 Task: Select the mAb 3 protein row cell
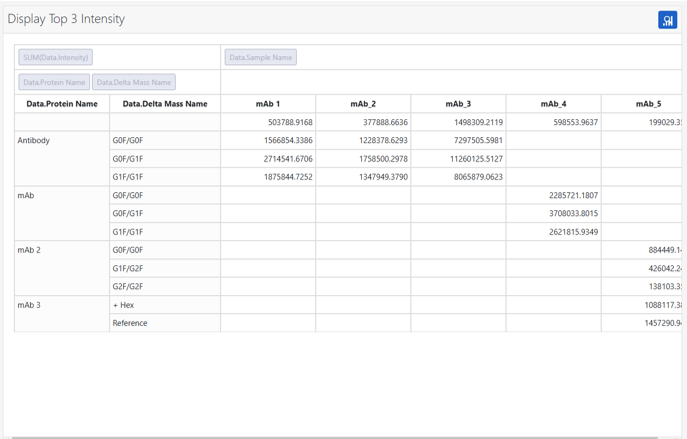coord(62,314)
